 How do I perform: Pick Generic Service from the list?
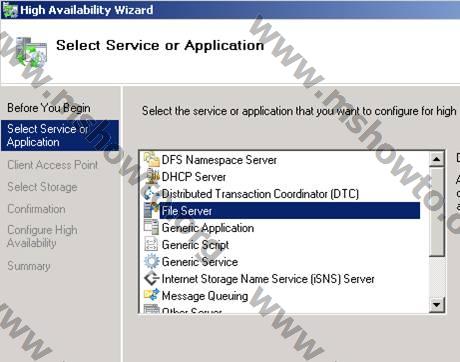pos(200,262)
